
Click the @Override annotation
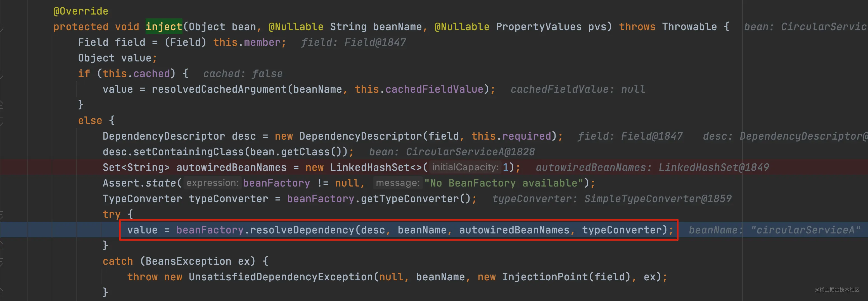[x=81, y=11]
